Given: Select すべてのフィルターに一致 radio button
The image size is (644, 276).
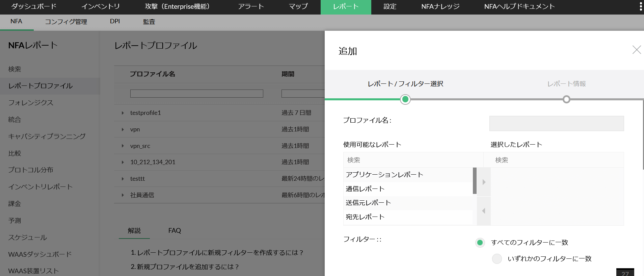Looking at the screenshot, I should click(480, 243).
